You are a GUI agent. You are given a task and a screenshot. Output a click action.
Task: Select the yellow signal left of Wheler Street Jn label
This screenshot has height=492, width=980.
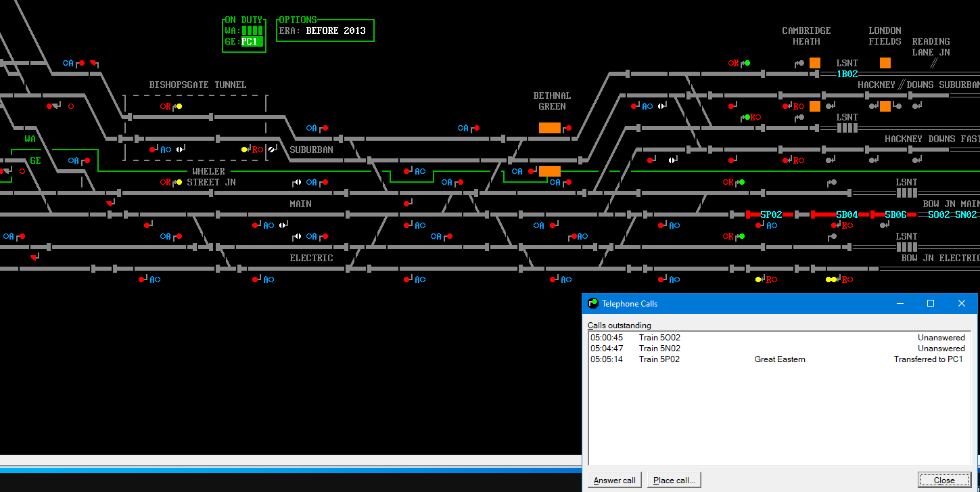[179, 182]
